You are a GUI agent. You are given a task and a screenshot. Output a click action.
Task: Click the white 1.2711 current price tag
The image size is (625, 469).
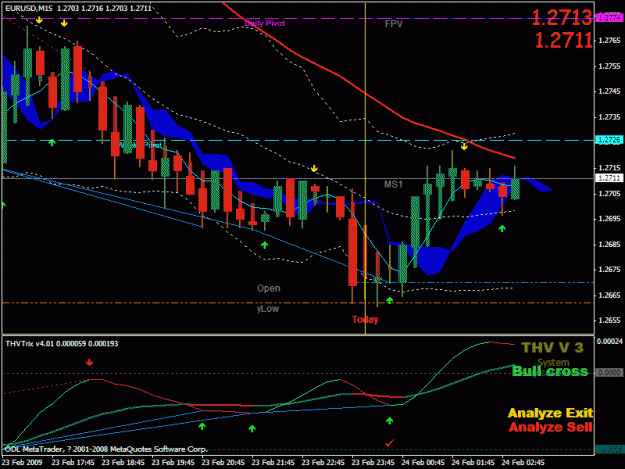pos(609,178)
